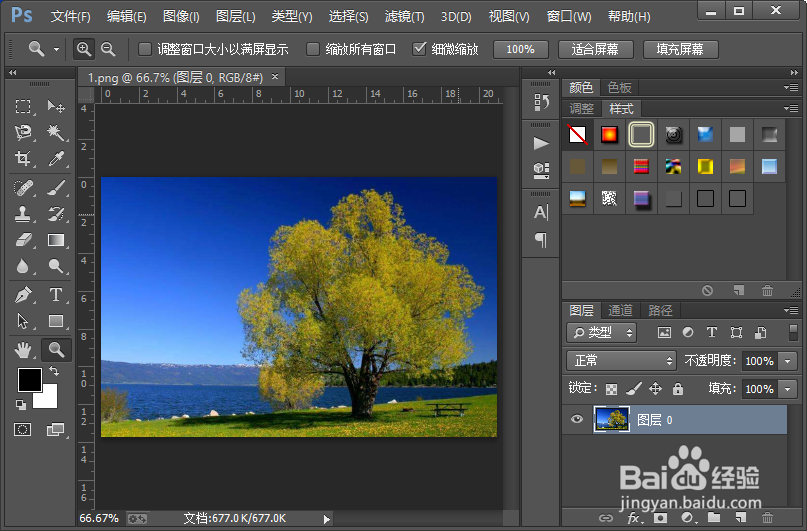Image resolution: width=807 pixels, height=531 pixels.
Task: Select the Magic Wand tool
Action: coord(56,132)
